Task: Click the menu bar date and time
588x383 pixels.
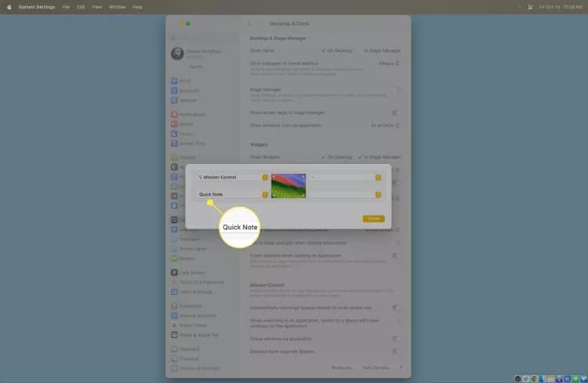Action: pos(561,7)
